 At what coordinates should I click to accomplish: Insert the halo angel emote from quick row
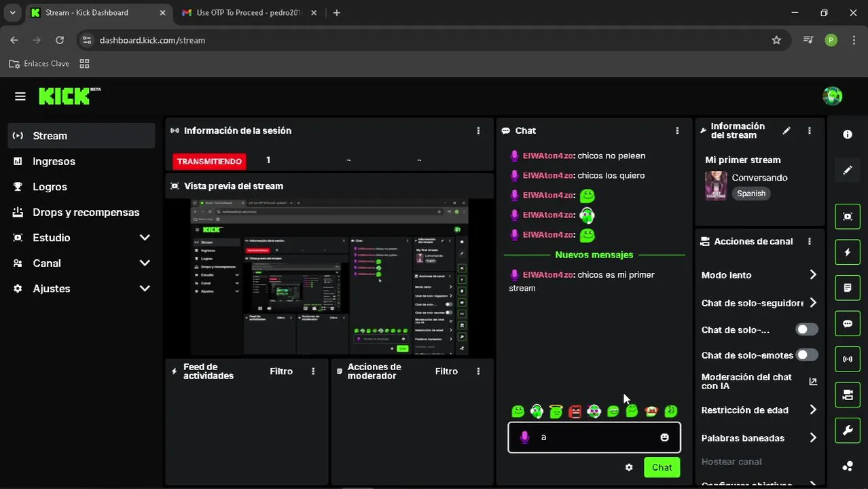tap(556, 411)
